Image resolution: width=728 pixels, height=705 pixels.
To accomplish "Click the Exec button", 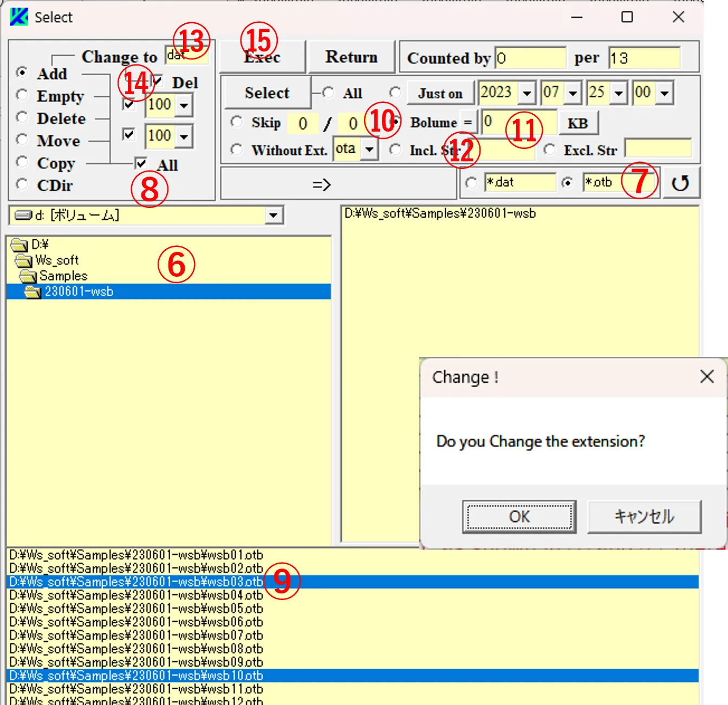I will pyautogui.click(x=263, y=57).
